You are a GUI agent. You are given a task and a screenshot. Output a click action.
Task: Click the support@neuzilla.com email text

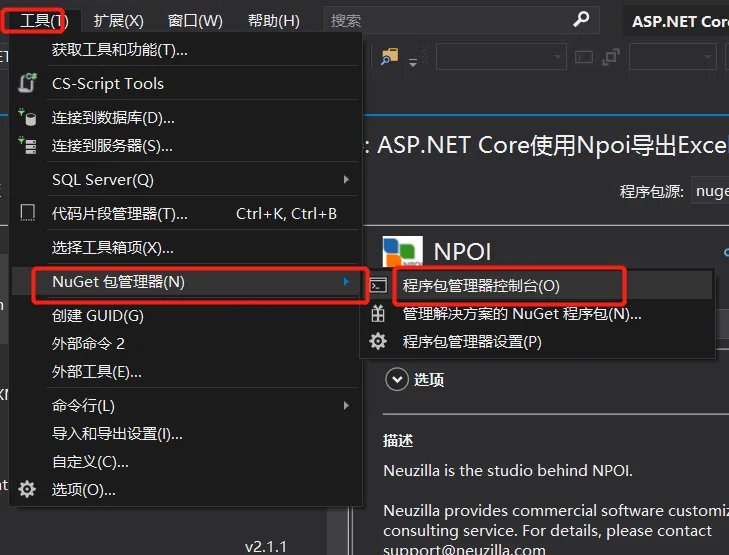coord(464,549)
